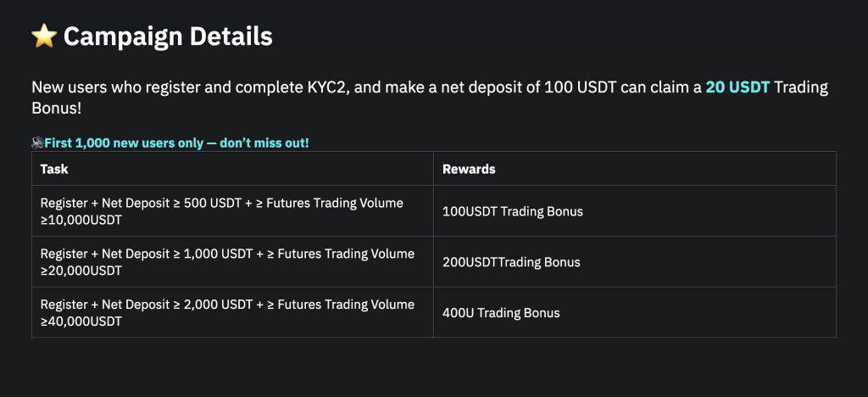
Task: Click the star emoji beside Campaign Details
Action: coord(43,36)
